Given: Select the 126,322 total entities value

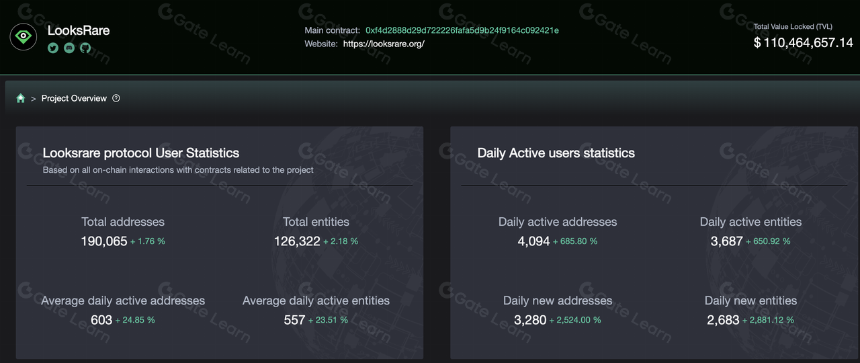Looking at the screenshot, I should 297,241.
